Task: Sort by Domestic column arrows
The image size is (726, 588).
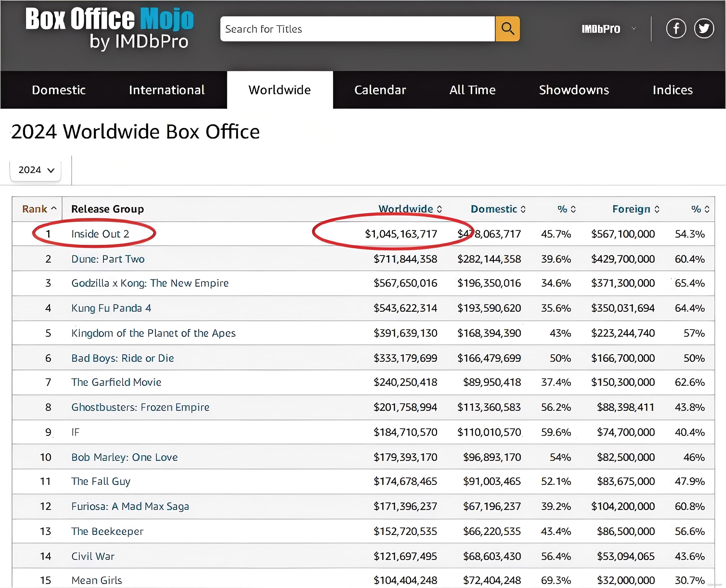Action: coord(523,209)
